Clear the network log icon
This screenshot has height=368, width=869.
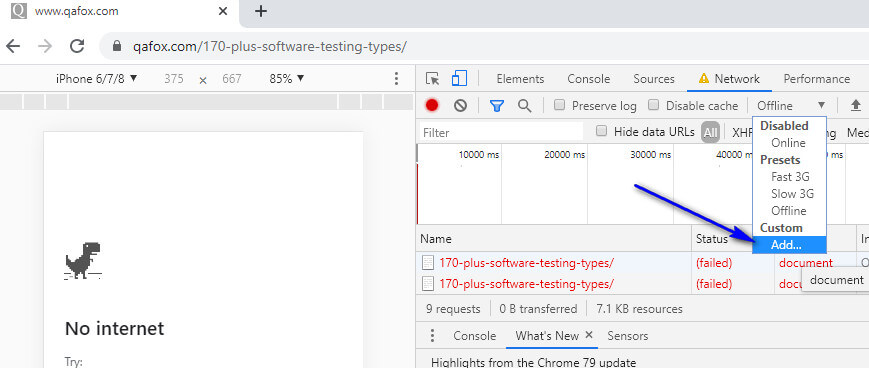460,105
